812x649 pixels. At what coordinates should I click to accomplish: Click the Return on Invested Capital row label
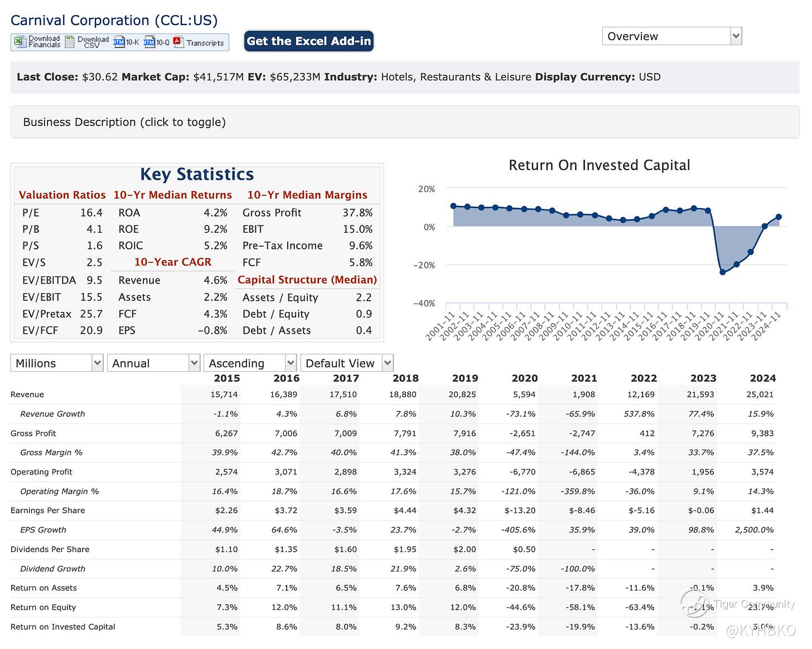tap(63, 627)
